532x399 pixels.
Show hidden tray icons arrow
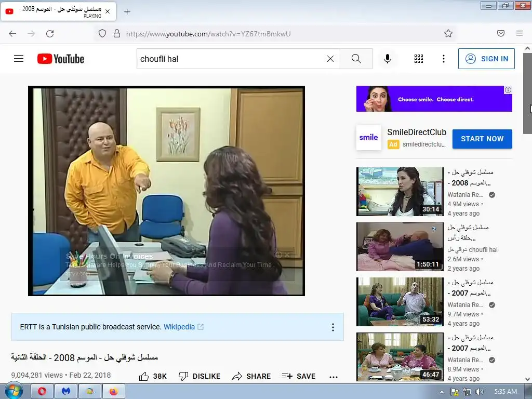[442, 392]
